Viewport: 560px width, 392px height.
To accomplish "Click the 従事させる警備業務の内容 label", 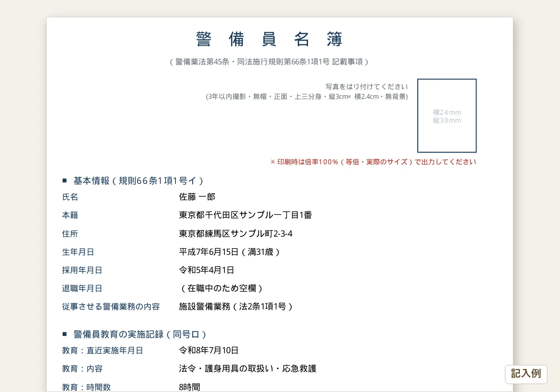I will click(111, 307).
